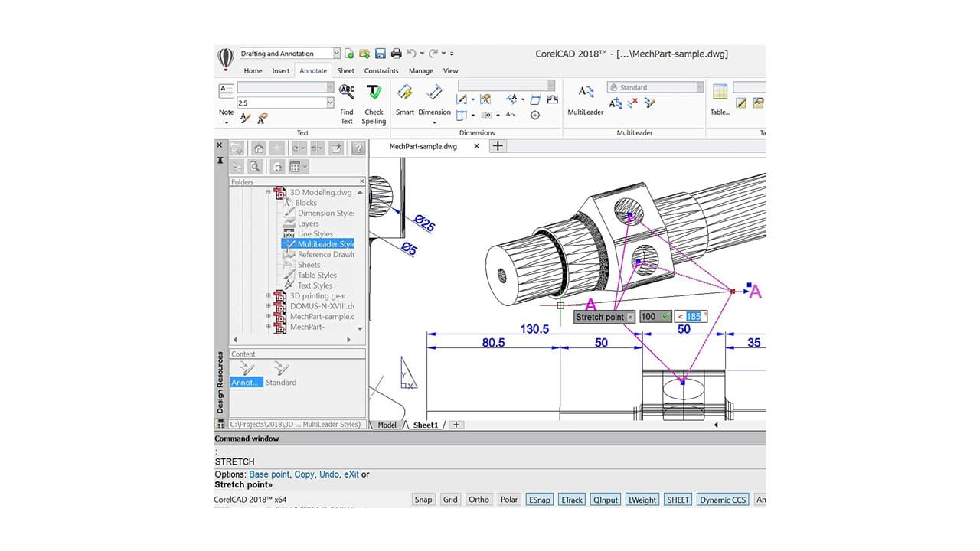Screen dimensions: 980x551
Task: Switch to the Constraints ribbon tab
Action: [x=381, y=70]
